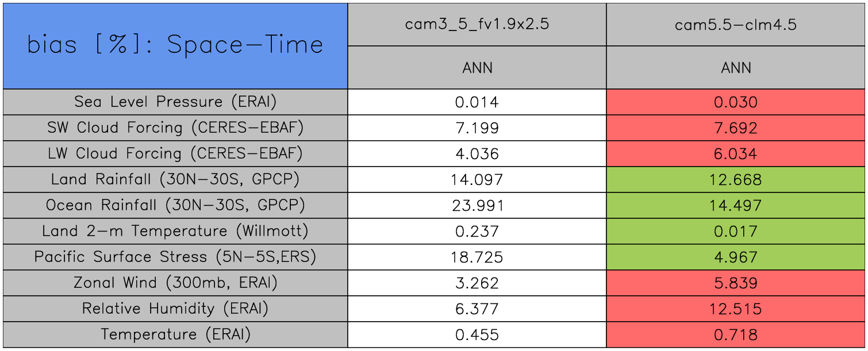Select the Temperature (ERAI) row label

pos(175,334)
